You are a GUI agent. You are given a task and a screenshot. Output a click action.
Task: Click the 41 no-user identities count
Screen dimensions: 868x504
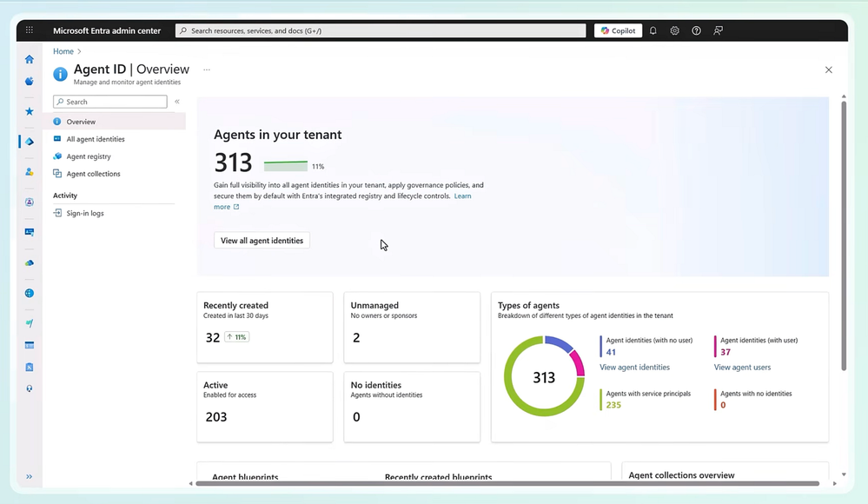tap(611, 352)
